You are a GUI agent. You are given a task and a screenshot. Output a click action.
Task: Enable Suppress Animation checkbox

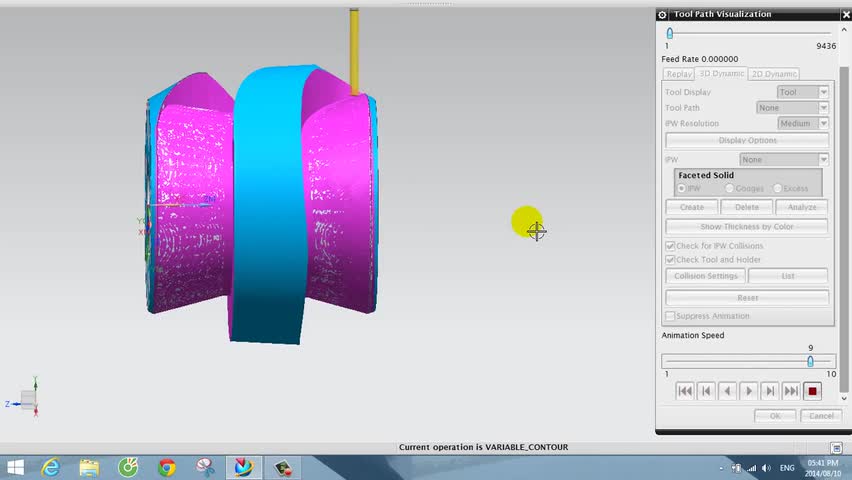(x=670, y=316)
